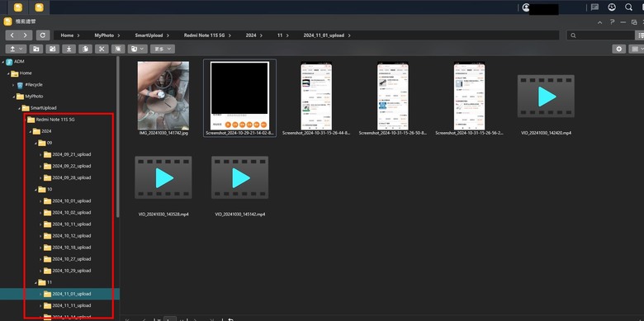Viewport: 644px width, 321px height.
Task: Click in the file search box
Action: coord(600,35)
